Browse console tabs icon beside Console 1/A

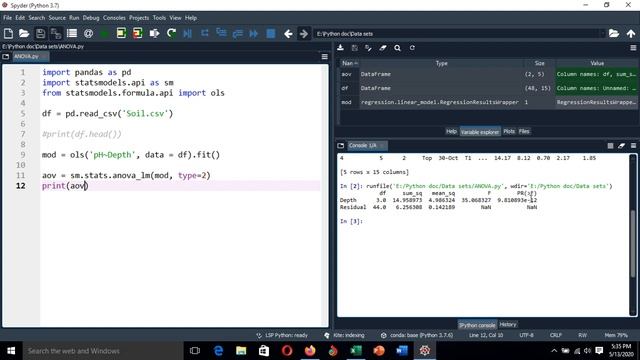pos(341,146)
